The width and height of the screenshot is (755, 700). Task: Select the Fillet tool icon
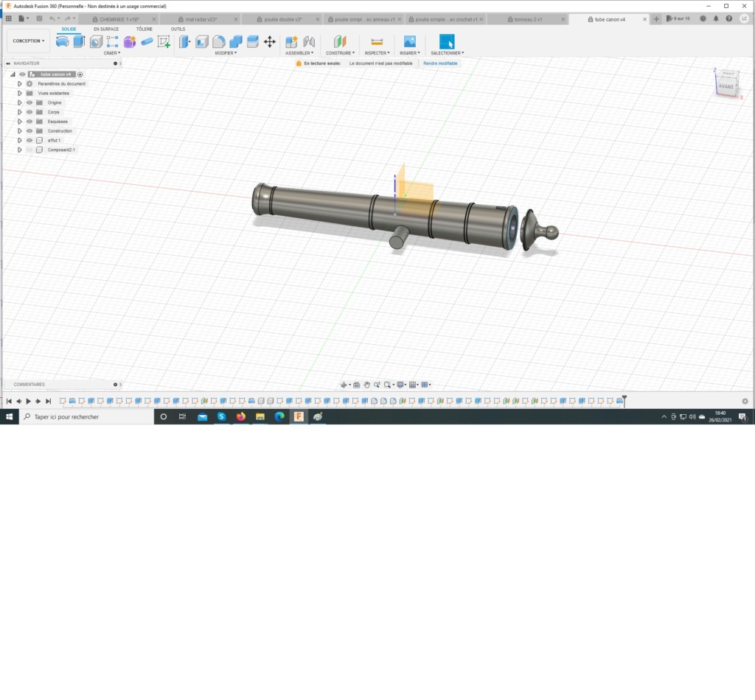click(218, 42)
